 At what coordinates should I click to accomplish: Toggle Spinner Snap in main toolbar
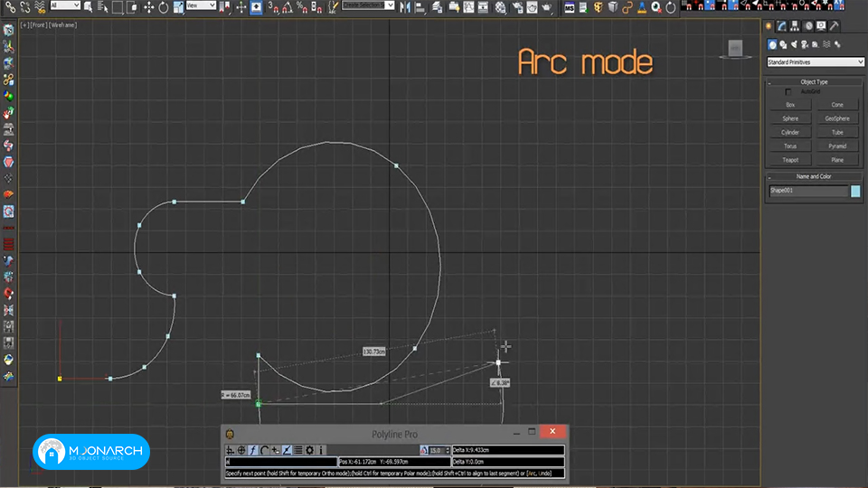pos(316,7)
